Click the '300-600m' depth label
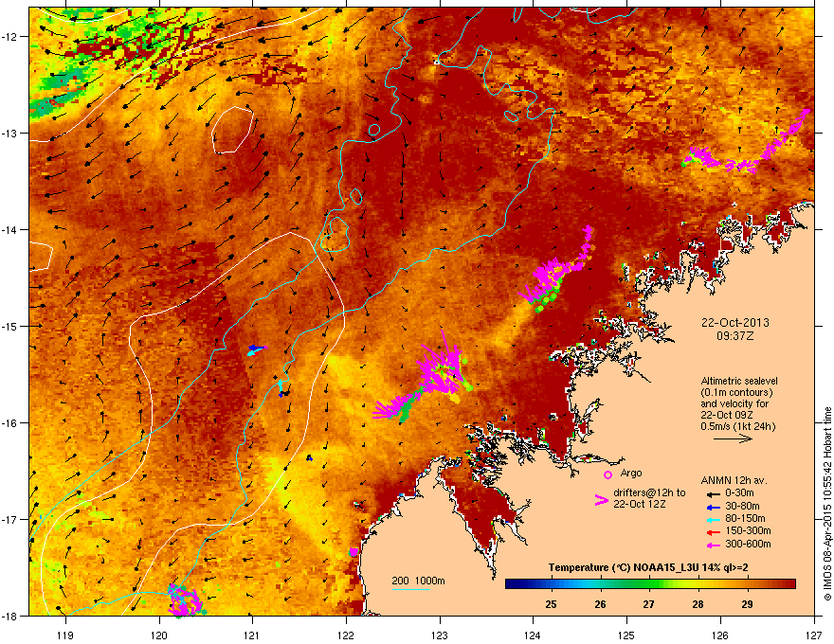 click(748, 544)
